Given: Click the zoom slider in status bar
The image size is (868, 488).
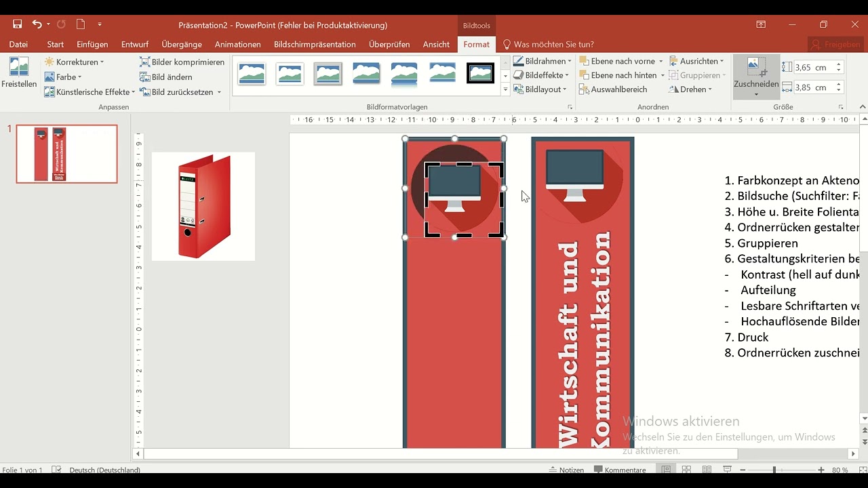Looking at the screenshot, I should pyautogui.click(x=781, y=470).
